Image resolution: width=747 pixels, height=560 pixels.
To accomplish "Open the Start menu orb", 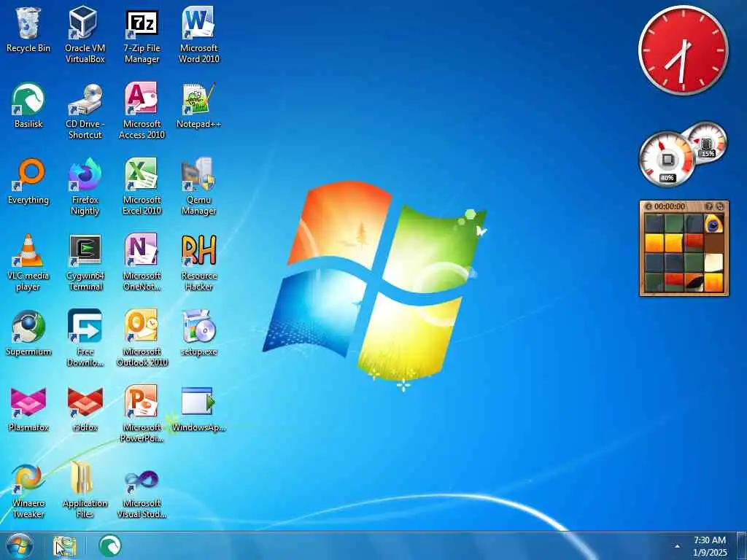I will (x=20, y=546).
